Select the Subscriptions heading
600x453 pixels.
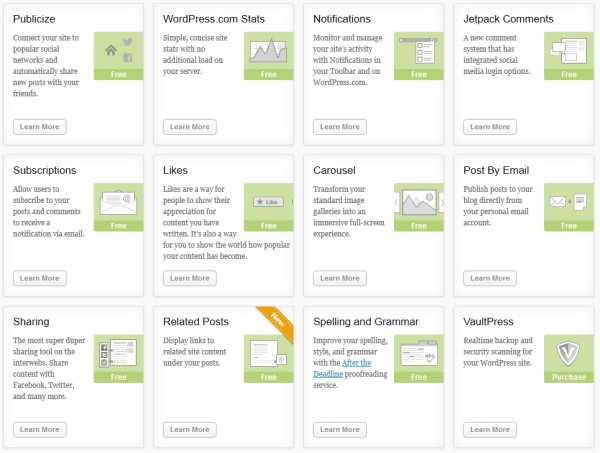[44, 170]
